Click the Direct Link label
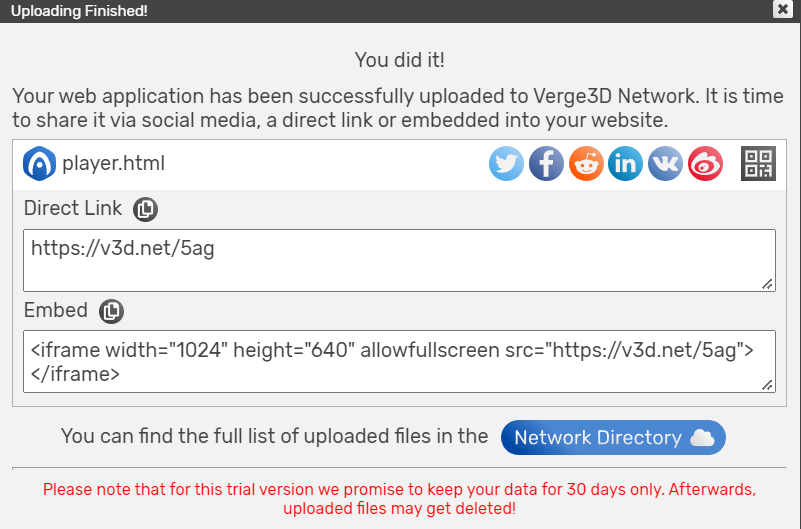The image size is (801, 529). coord(73,208)
